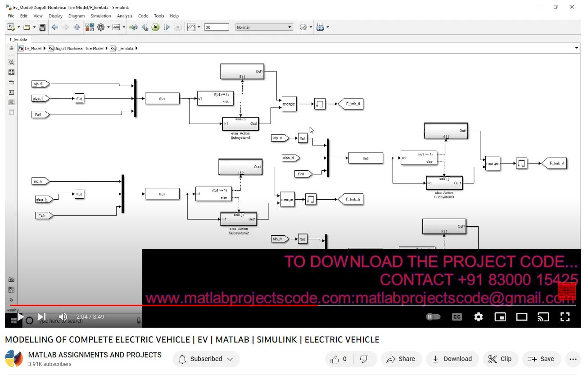Download the video

click(452, 359)
